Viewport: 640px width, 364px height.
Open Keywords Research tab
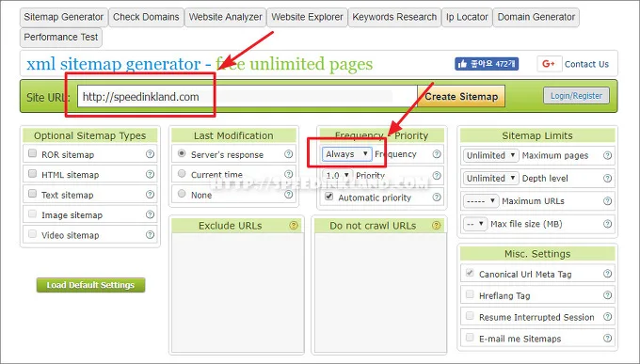(394, 17)
